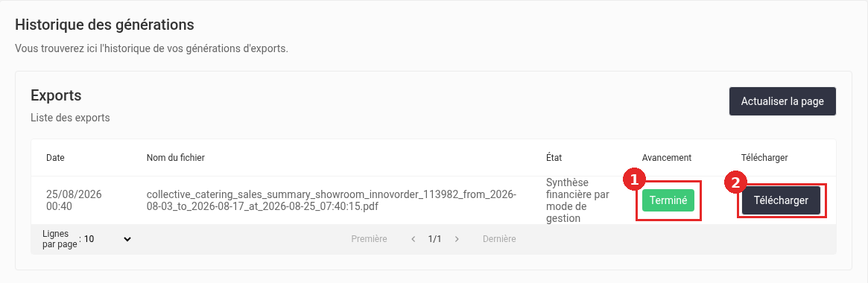Screen dimensions: 868x283
Task: Click the Historique des générations heading
Action: pyautogui.click(x=104, y=25)
